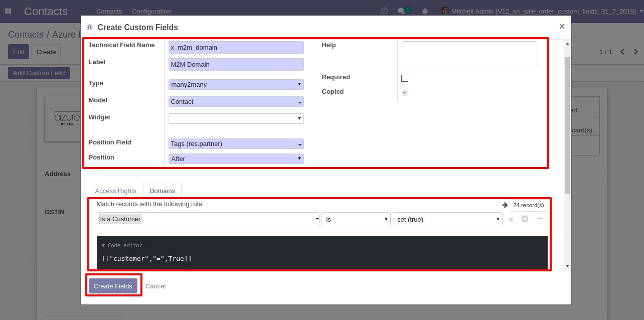
Task: Open the Model Contact dropdown
Action: pyautogui.click(x=236, y=102)
